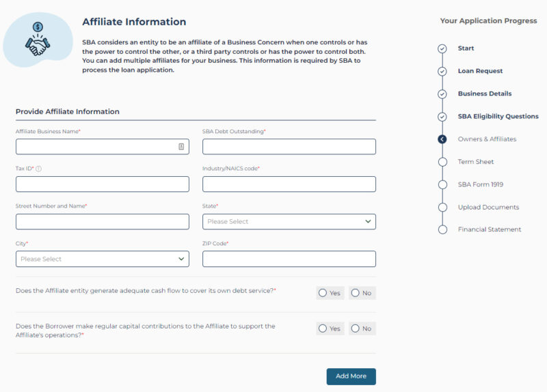This screenshot has width=547, height=392.
Task: Click the Loan Request checkmark icon
Action: pos(442,71)
